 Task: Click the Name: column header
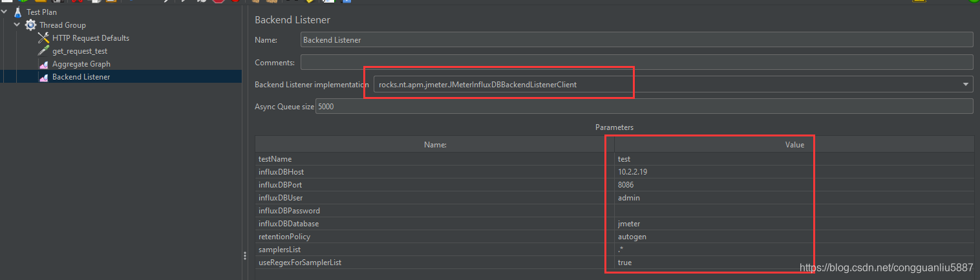(x=434, y=145)
